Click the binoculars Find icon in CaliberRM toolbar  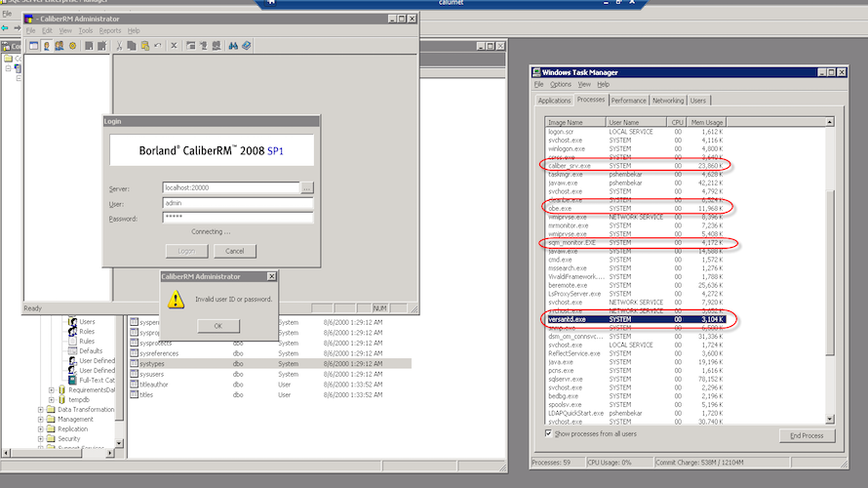point(233,45)
